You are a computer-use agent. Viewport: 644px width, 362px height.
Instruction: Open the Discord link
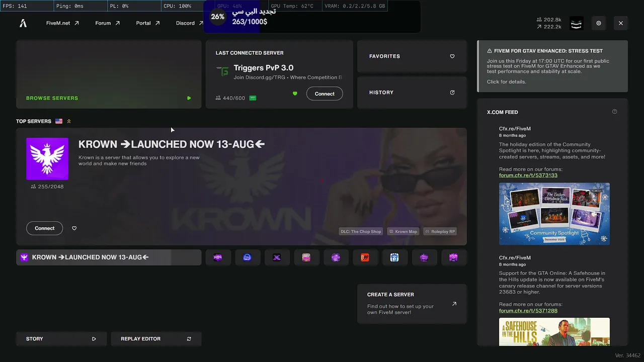(190, 23)
